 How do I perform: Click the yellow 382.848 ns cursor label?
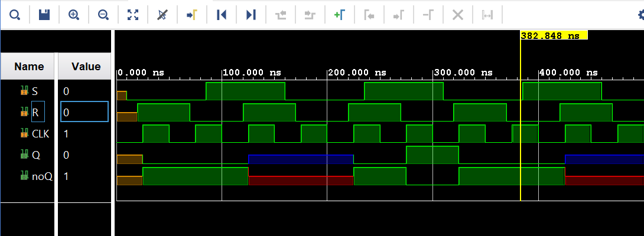[554, 36]
